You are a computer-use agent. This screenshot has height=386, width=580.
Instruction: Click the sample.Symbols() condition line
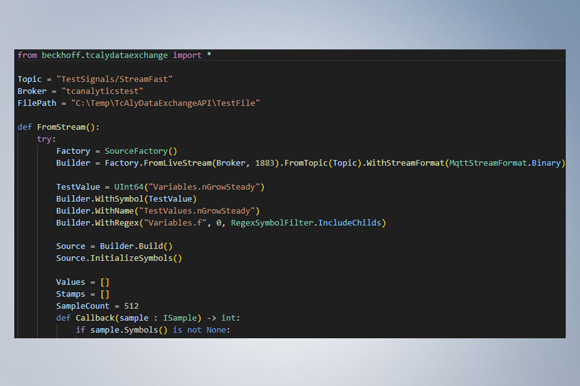coord(153,330)
